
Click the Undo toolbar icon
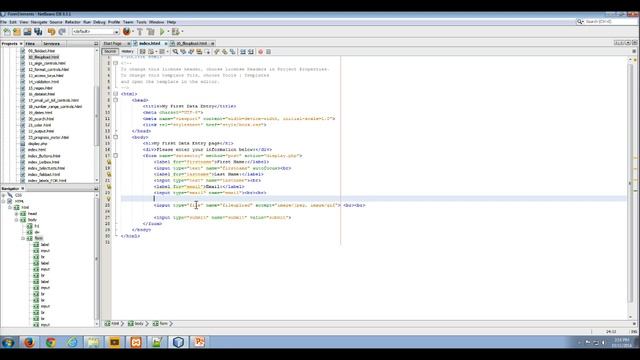pyautogui.click(x=51, y=32)
